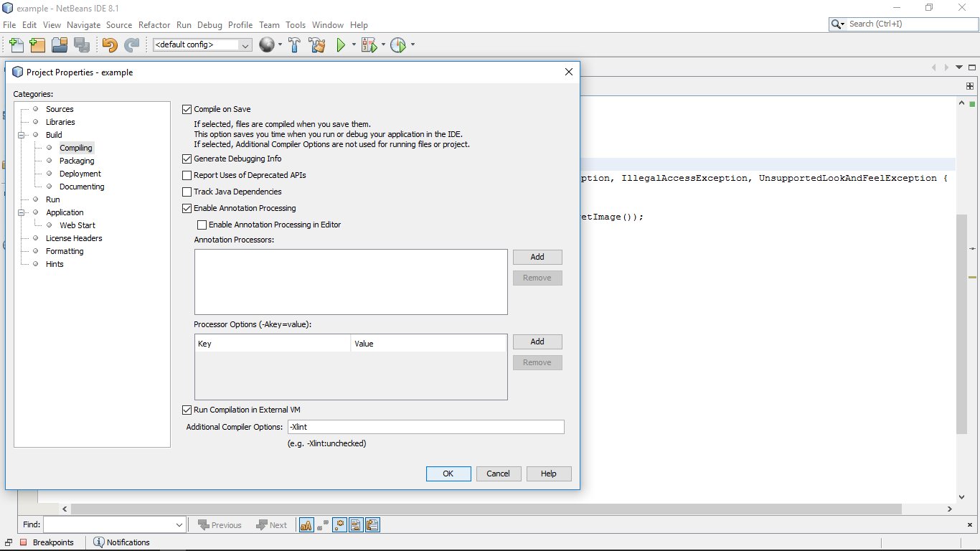Open the default config dropdown
Screen dimensions: 980x551
click(246, 44)
